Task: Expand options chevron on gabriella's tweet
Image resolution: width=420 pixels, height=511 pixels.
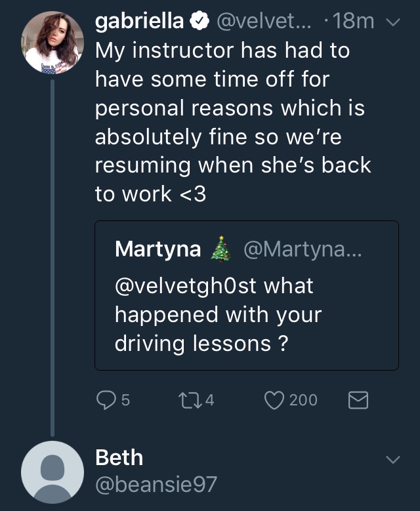Action: tap(392, 22)
